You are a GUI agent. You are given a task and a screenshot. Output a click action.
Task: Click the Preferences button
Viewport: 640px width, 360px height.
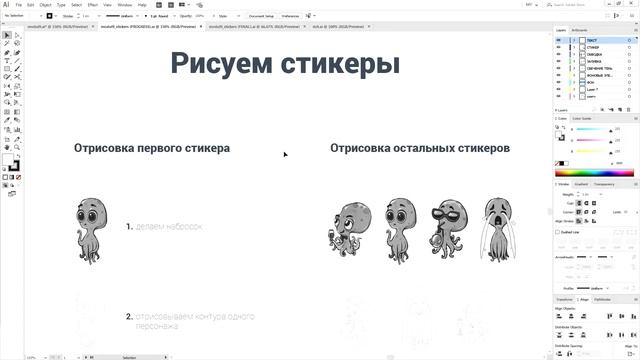(290, 16)
